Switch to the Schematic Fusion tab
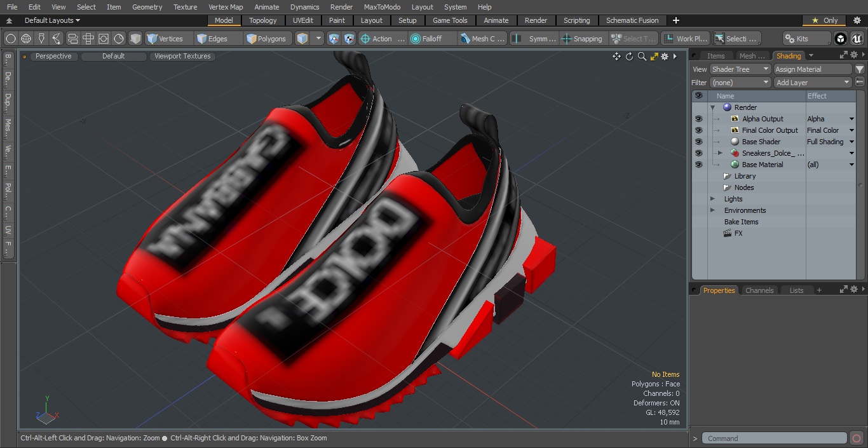Image resolution: width=868 pixels, height=448 pixels. click(x=632, y=20)
